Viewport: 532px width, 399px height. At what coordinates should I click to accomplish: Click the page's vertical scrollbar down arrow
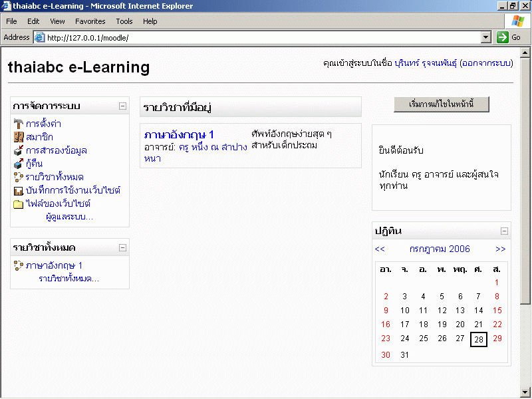525,392
